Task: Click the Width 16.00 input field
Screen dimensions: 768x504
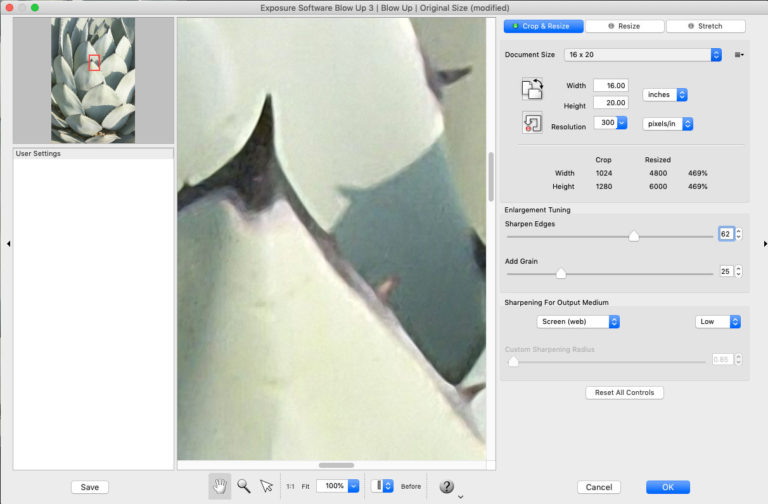Action: click(611, 85)
